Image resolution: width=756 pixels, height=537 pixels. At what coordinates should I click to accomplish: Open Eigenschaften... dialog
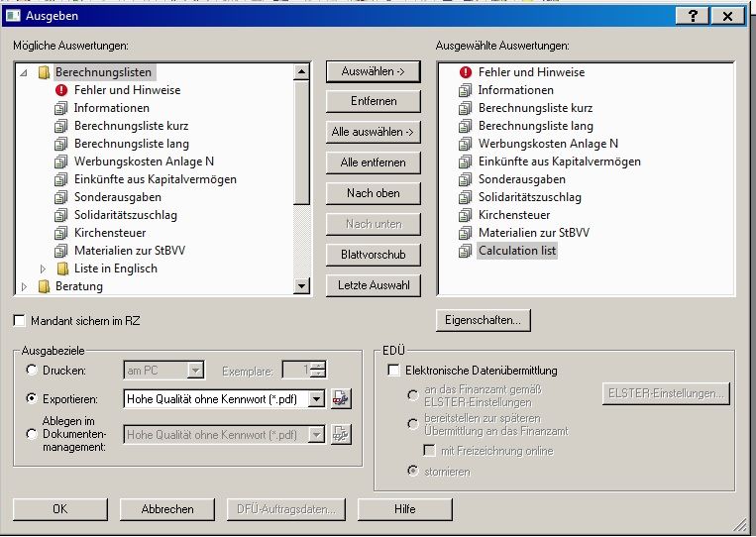pos(484,320)
